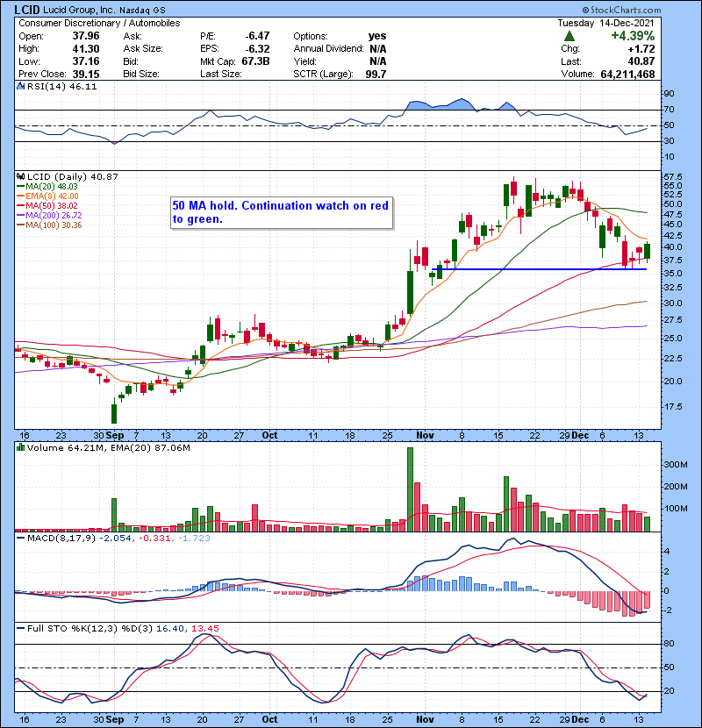Image resolution: width=702 pixels, height=728 pixels.
Task: Click the dark blue line marker before Full STO
Action: click(x=20, y=629)
